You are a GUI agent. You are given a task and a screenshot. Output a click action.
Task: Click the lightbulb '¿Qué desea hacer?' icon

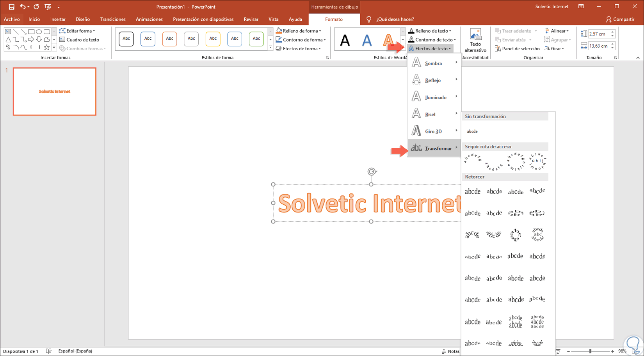(x=369, y=19)
